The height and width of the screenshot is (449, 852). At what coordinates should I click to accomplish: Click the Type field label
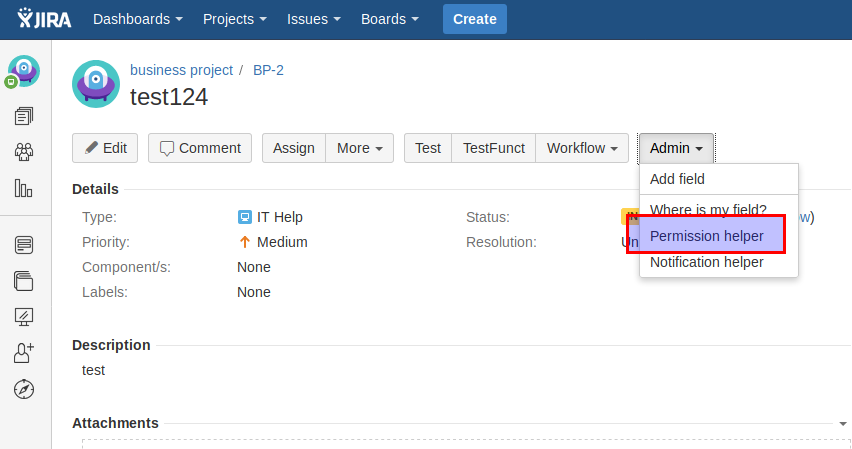pos(99,217)
